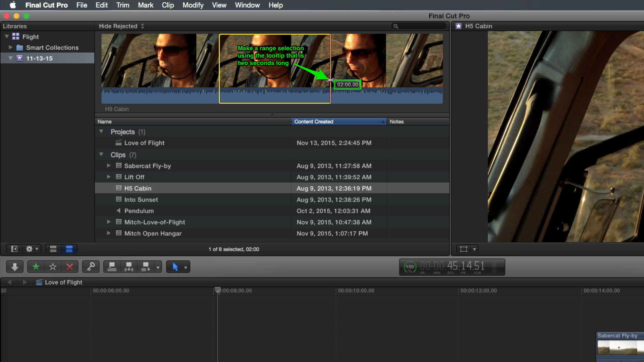644x362 pixels.
Task: Click the Import Media down-arrow button
Action: tap(14, 267)
